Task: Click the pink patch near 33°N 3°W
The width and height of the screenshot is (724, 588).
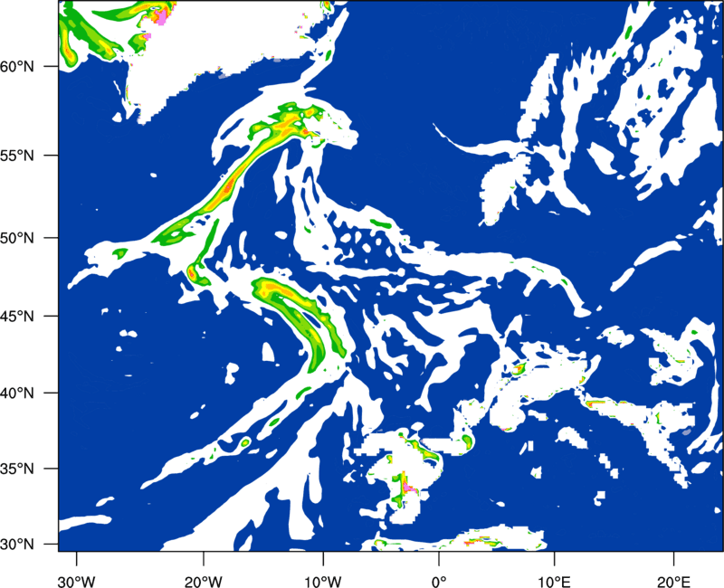Action: pos(407,487)
